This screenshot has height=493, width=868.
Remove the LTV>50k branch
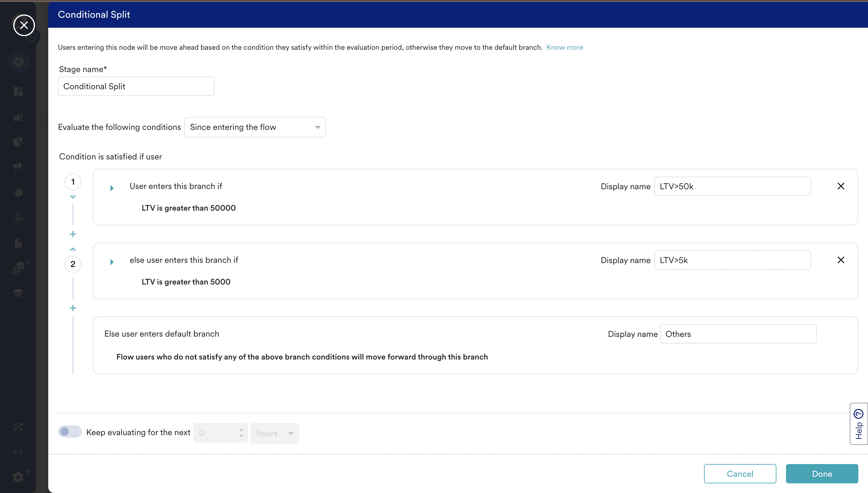[x=841, y=186]
